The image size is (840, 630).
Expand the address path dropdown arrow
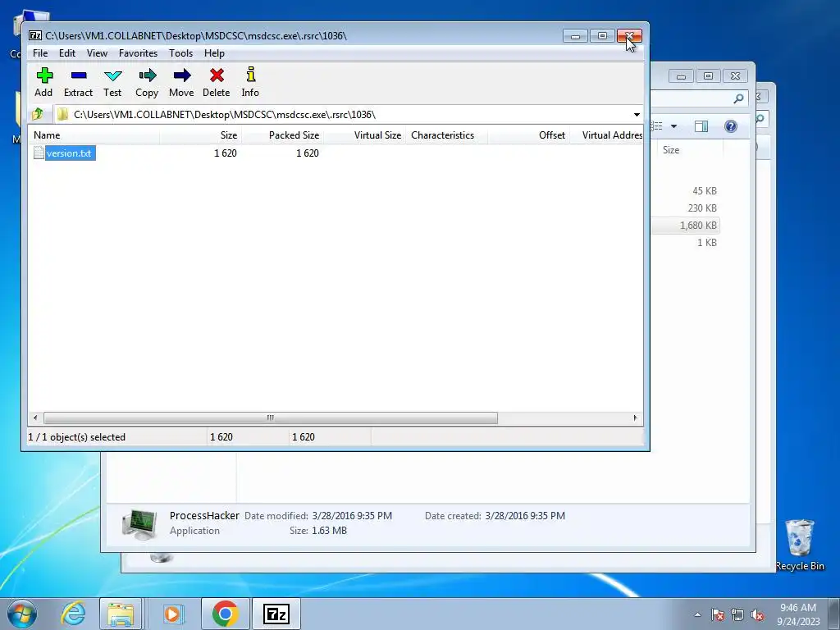637,115
